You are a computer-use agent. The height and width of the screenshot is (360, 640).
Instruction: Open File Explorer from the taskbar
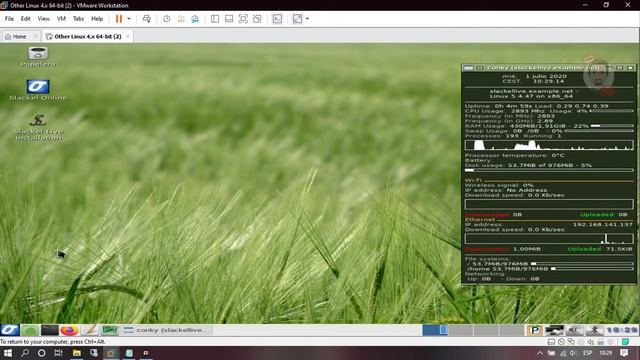click(77, 353)
